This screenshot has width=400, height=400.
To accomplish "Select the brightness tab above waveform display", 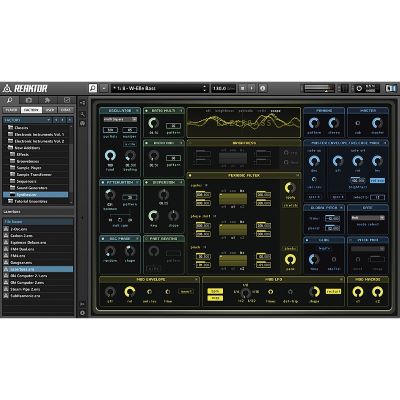I will (x=225, y=111).
